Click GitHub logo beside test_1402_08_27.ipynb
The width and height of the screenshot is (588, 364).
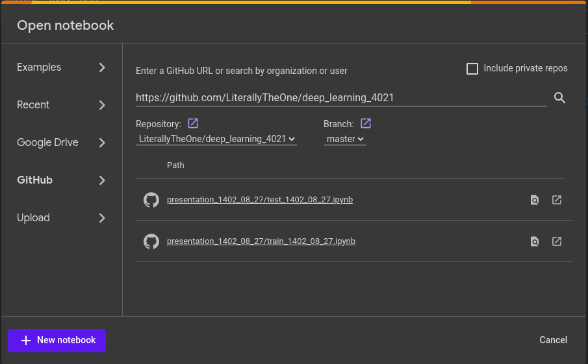coord(151,200)
